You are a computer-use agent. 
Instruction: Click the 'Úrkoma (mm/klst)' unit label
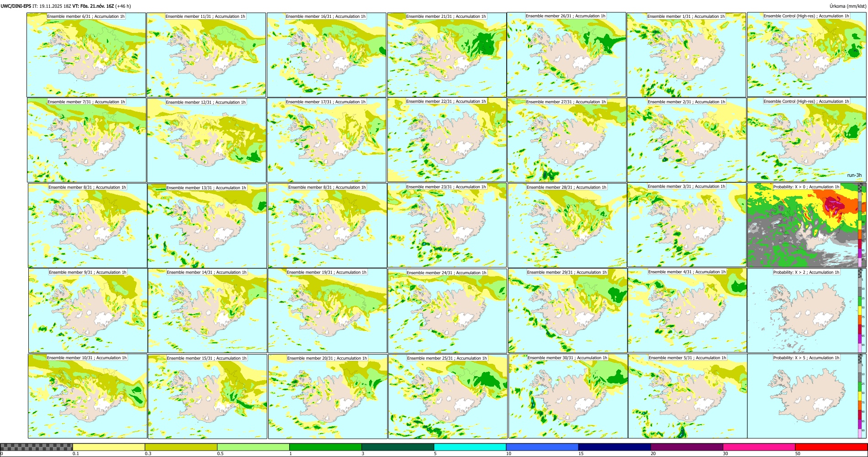848,6
